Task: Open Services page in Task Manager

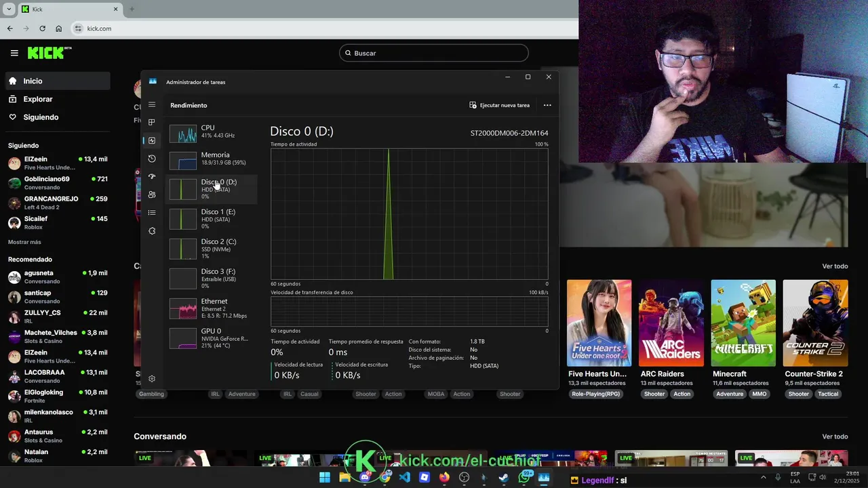Action: click(152, 231)
